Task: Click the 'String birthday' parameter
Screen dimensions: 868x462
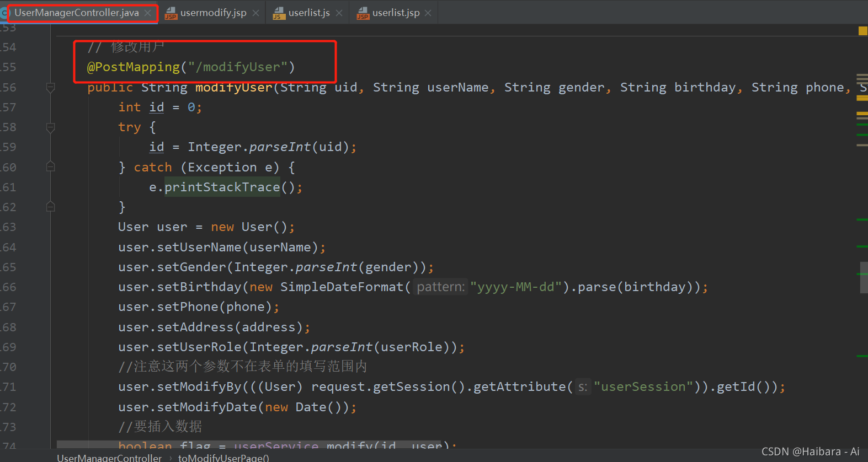Action: click(678, 87)
